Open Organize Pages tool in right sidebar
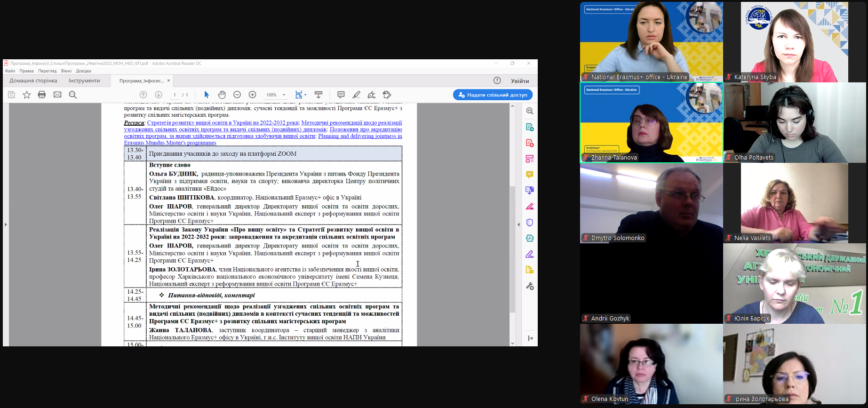Image resolution: width=868 pixels, height=408 pixels. [530, 159]
